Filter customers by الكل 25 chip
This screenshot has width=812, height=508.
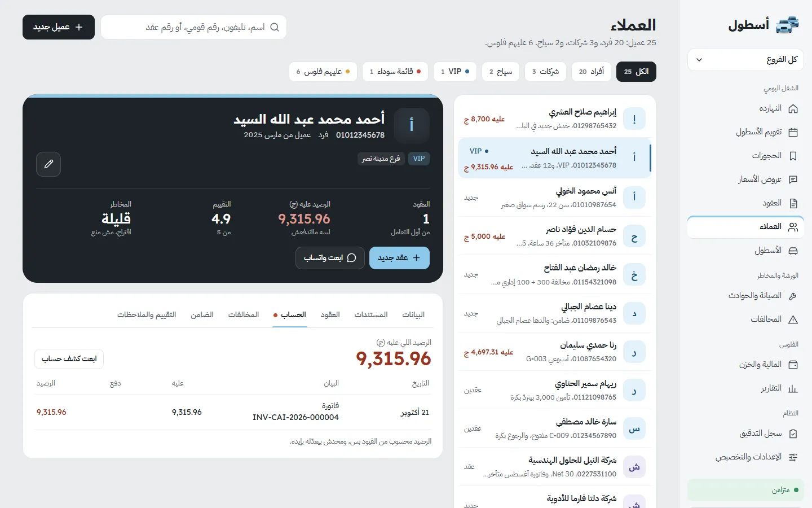click(637, 72)
